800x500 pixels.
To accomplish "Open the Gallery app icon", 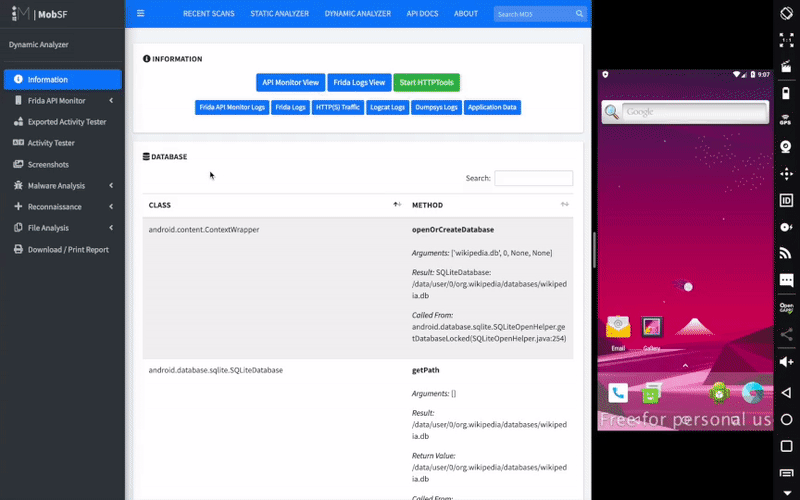I will [652, 328].
